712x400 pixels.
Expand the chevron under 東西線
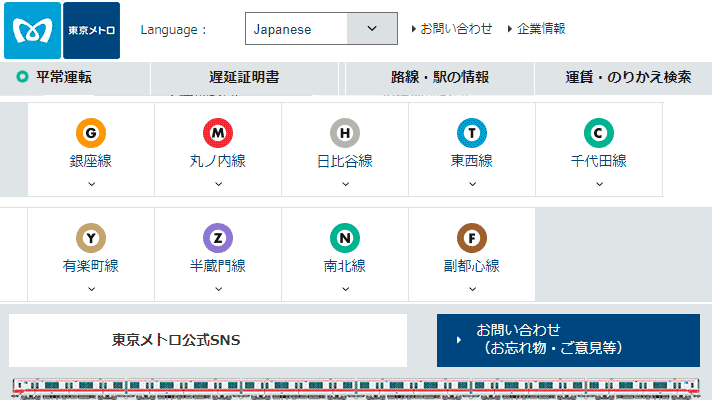coord(473,184)
